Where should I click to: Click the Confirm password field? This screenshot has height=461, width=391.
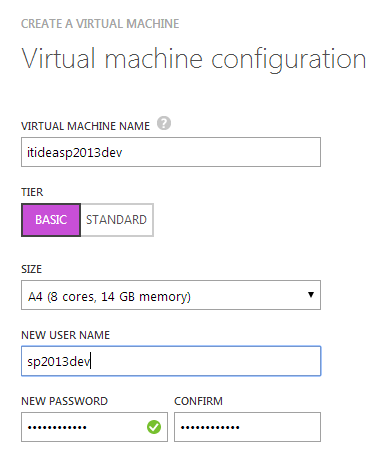click(x=247, y=427)
